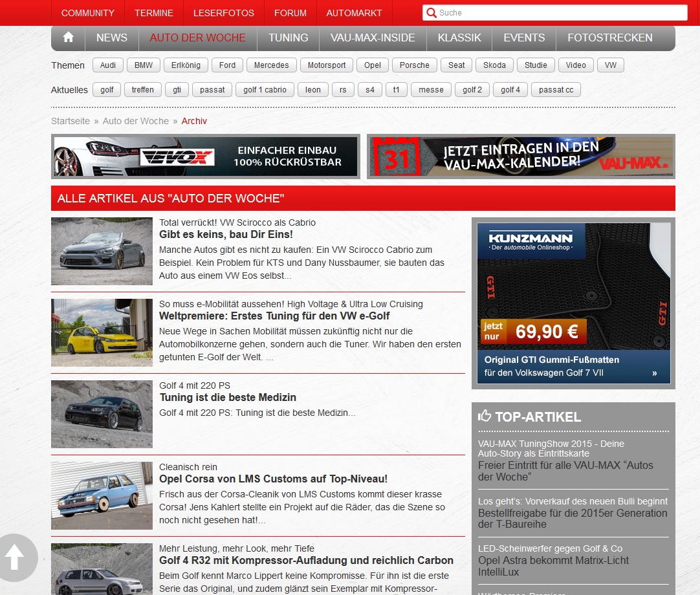The height and width of the screenshot is (595, 700).
Task: Open the Tuning menu item
Action: click(288, 38)
